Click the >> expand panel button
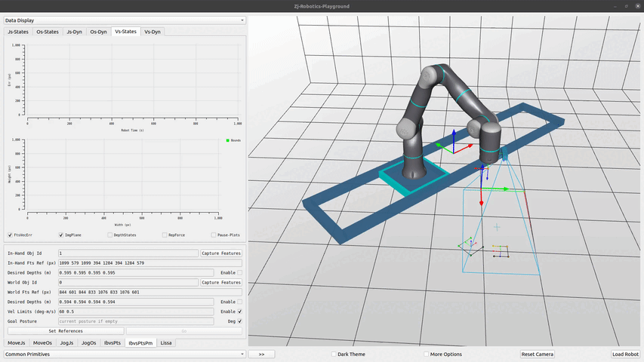The image size is (644, 362). point(260,354)
